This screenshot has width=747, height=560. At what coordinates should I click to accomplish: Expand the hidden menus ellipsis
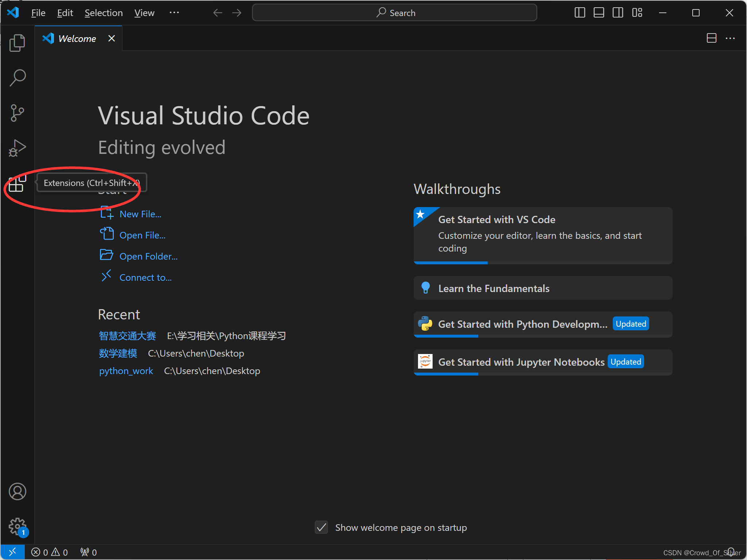point(174,13)
